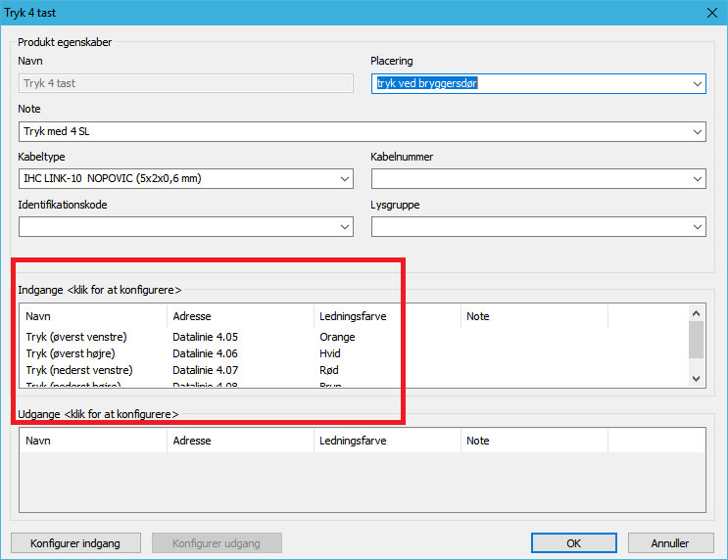728x560 pixels.
Task: Close the Tryk 4 tast dialog
Action: 712,12
